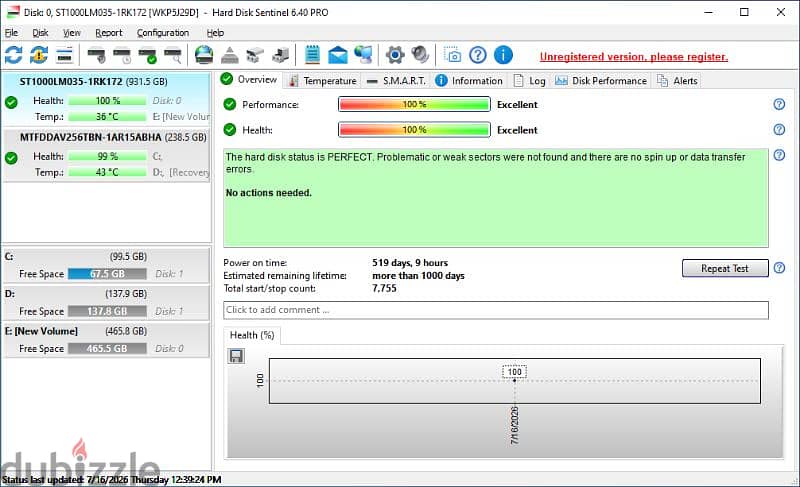
Task: Click the blue info toolbar icon
Action: pyautogui.click(x=503, y=55)
